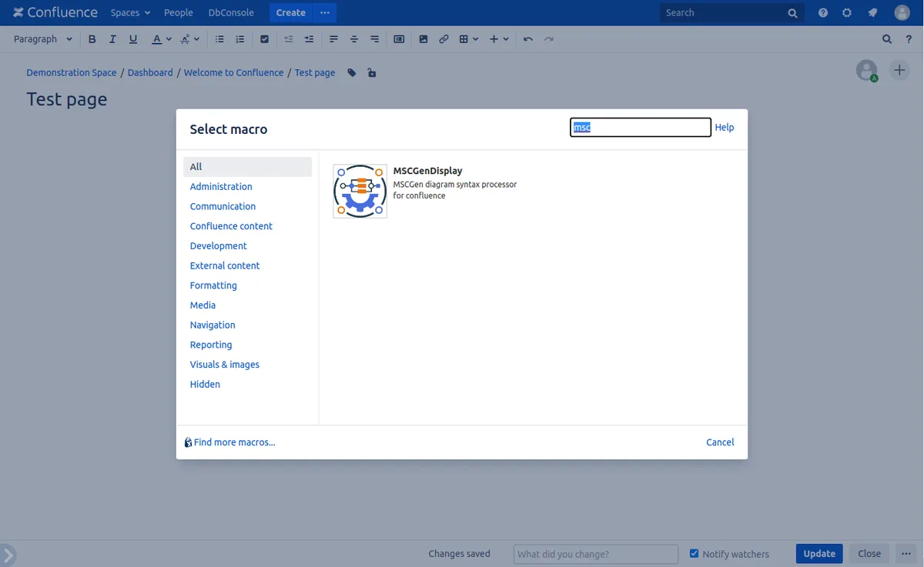Select the Media macro category
The height and width of the screenshot is (567, 924).
(x=203, y=305)
